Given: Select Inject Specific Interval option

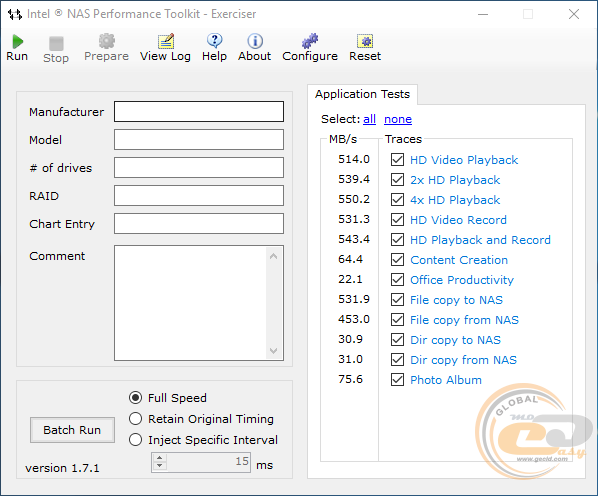Looking at the screenshot, I should 135,440.
